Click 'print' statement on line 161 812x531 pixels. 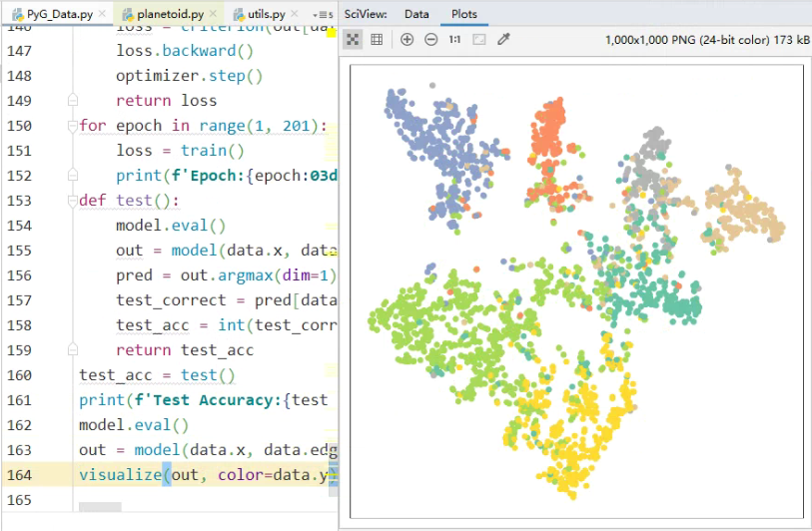(x=203, y=400)
